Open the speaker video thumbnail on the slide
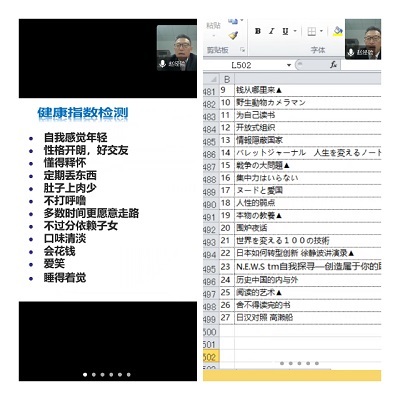Screen dimensions: 400x400 click(x=176, y=48)
